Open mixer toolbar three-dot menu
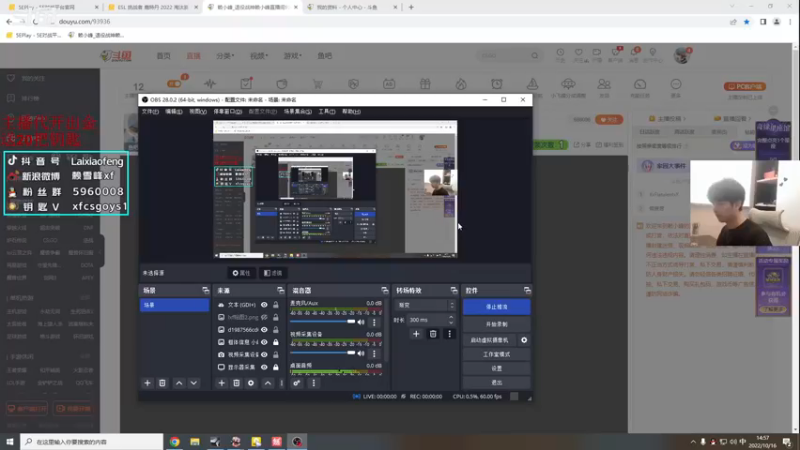The height and width of the screenshot is (450, 800). [314, 383]
